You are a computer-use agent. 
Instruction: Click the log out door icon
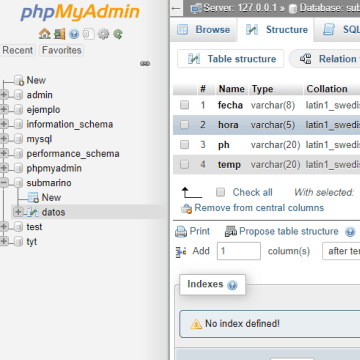[60, 34]
